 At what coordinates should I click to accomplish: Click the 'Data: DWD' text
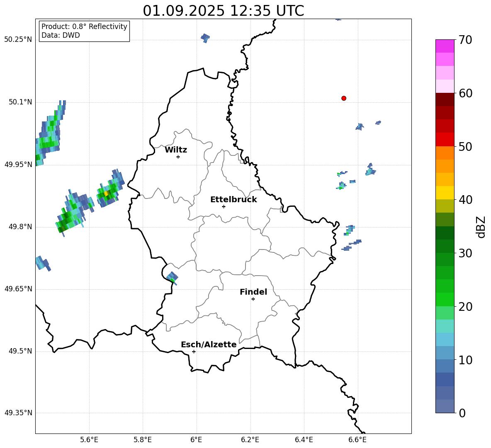point(61,35)
